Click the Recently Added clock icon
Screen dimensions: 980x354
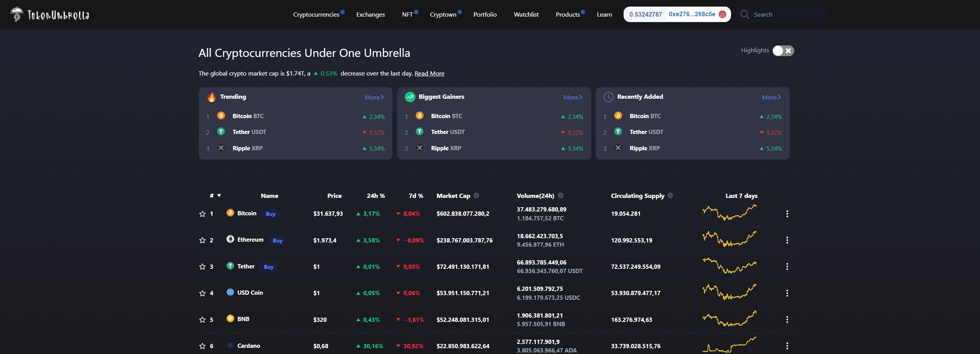608,97
